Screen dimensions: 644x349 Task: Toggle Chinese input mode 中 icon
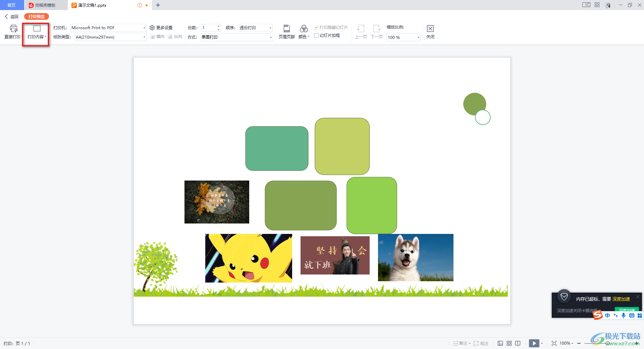607,315
